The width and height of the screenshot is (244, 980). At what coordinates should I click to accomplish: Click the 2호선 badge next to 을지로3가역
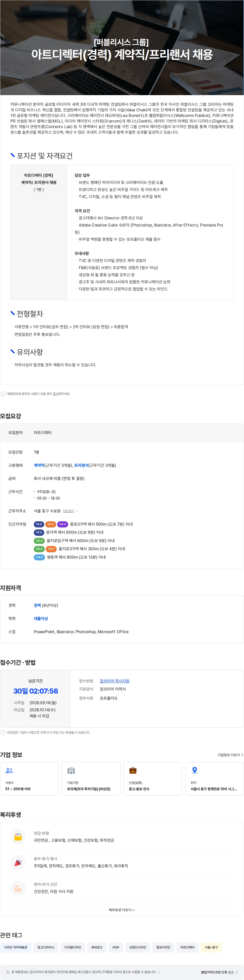click(x=39, y=548)
